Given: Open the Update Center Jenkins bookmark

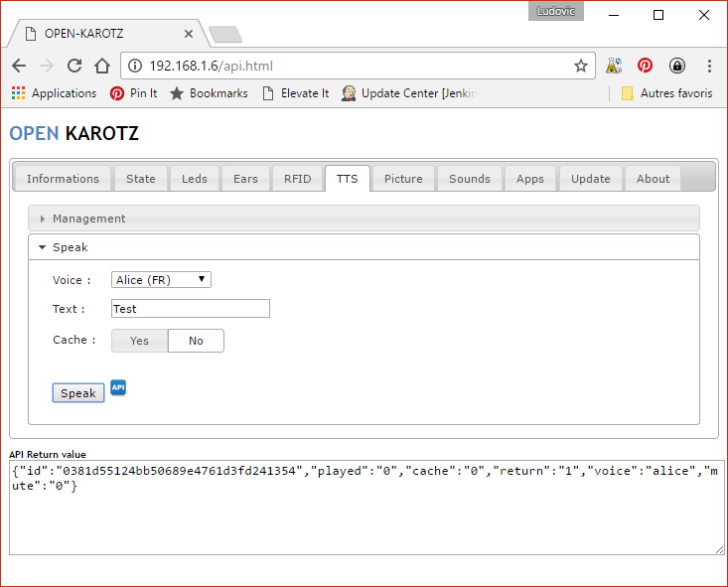Looking at the screenshot, I should (409, 93).
